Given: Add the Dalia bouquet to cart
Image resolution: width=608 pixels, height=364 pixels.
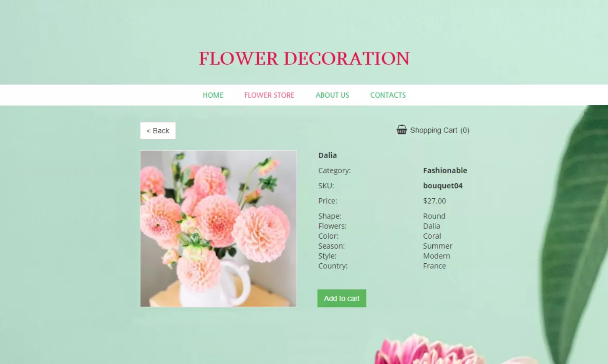Looking at the screenshot, I should [342, 298].
